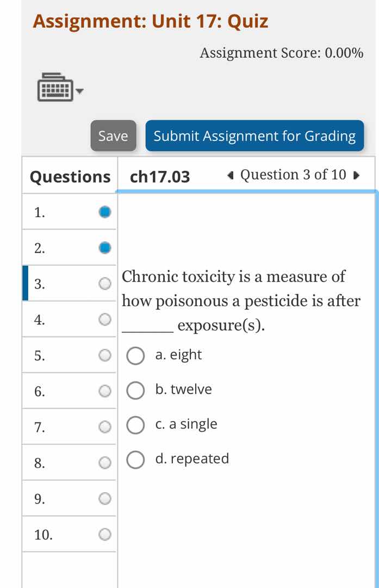The width and height of the screenshot is (379, 588).
Task: Click question 4 status circle
Action: tap(105, 319)
